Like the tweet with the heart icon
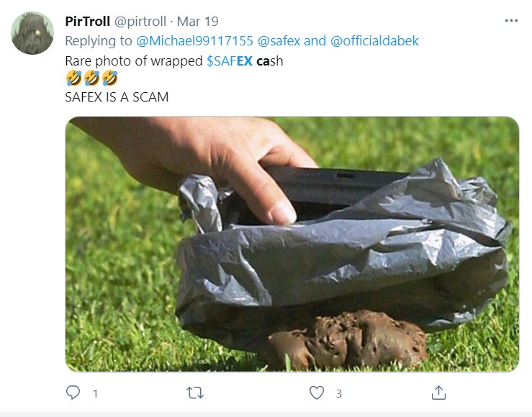Image resolution: width=532 pixels, height=417 pixels. [317, 393]
